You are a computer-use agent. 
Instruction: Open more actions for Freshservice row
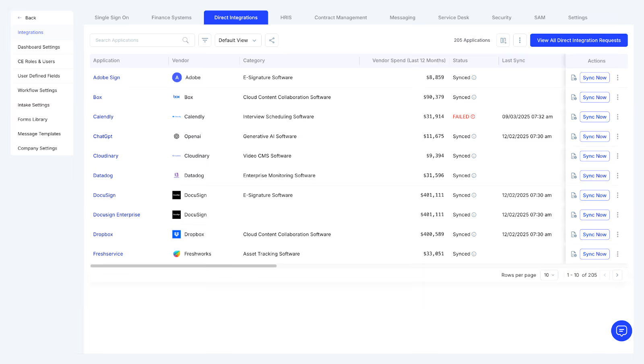point(617,254)
